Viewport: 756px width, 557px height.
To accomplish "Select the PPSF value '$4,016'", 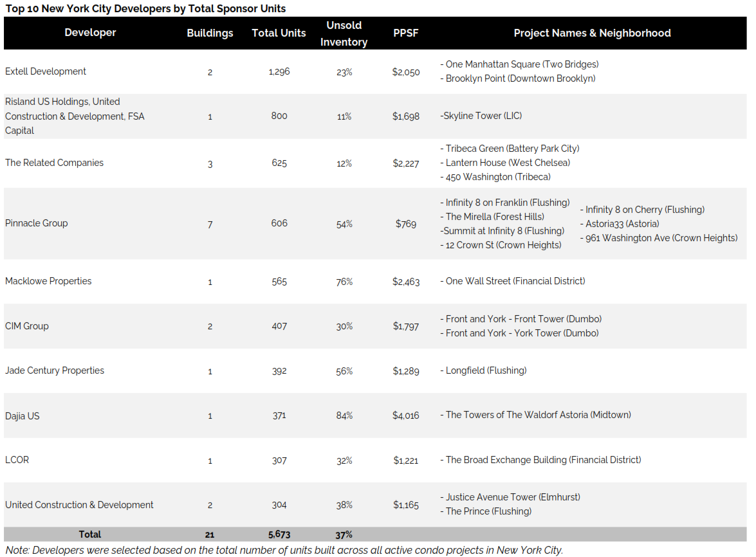I will [406, 415].
